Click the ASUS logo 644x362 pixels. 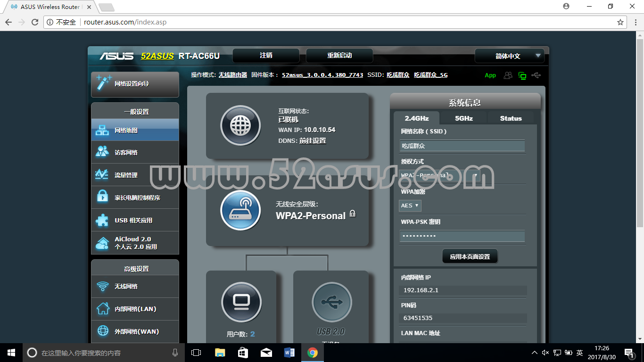116,56
